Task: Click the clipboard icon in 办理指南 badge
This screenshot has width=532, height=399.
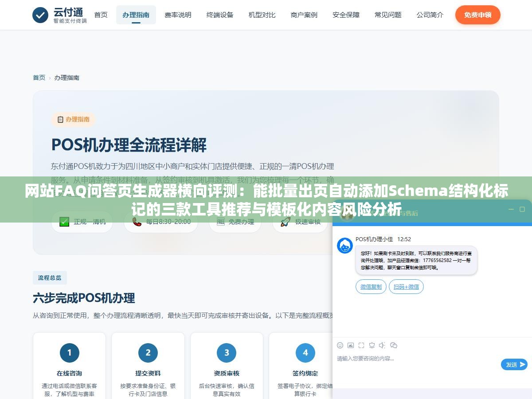Action: (x=60, y=119)
